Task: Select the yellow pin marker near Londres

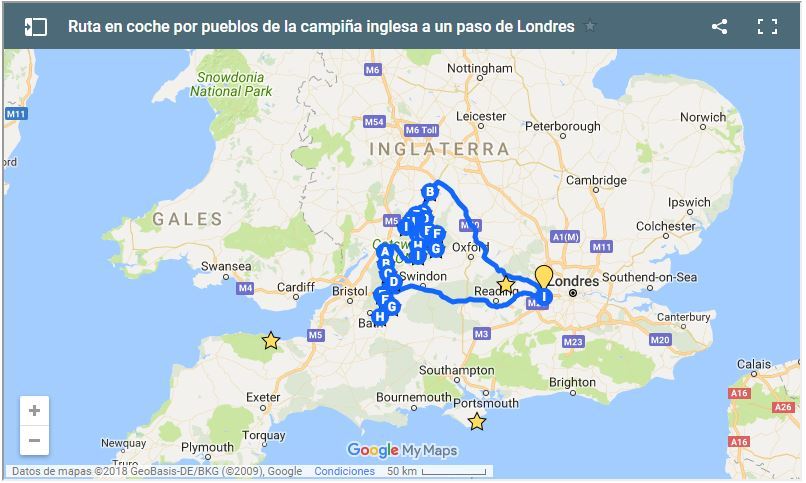Action: pyautogui.click(x=543, y=276)
